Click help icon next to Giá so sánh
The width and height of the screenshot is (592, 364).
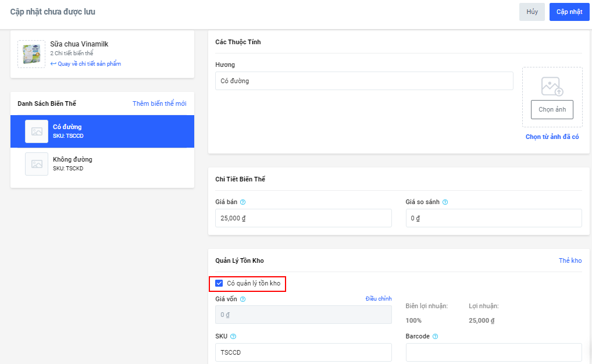[x=445, y=202]
